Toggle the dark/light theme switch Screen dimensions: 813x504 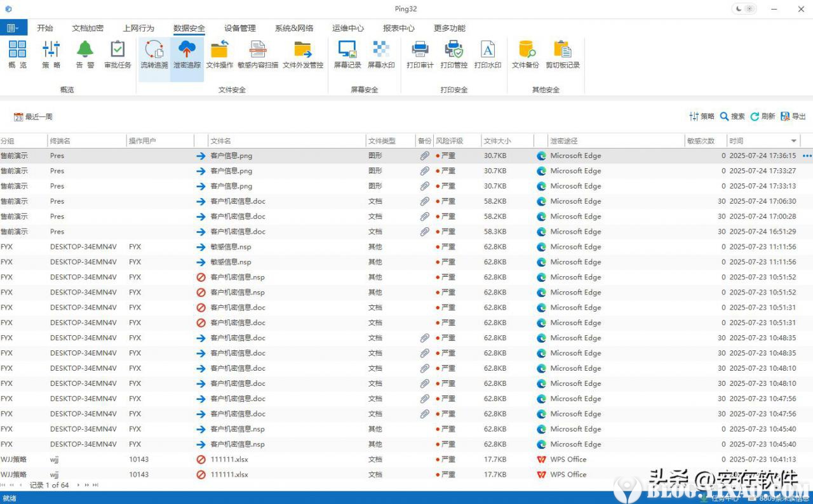click(x=744, y=9)
